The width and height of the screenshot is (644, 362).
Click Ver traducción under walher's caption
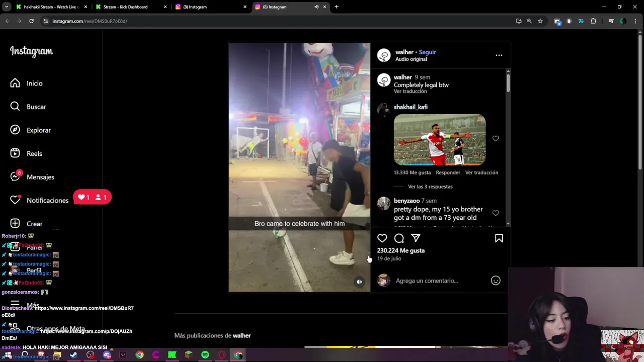pyautogui.click(x=410, y=92)
